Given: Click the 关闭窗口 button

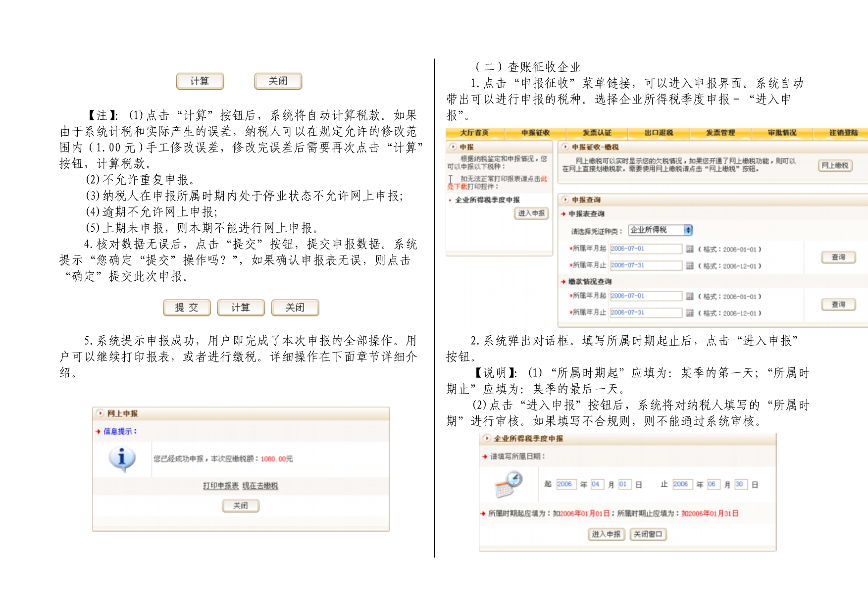Looking at the screenshot, I should (x=648, y=534).
